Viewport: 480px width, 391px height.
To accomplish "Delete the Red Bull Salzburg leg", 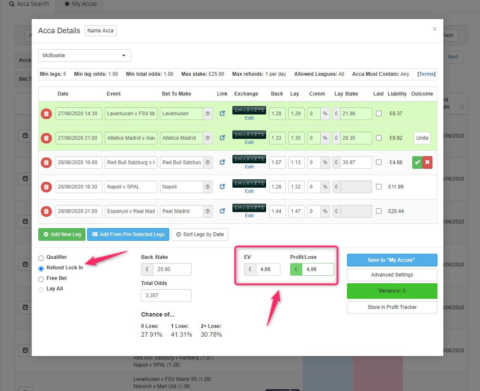I will [x=46, y=162].
